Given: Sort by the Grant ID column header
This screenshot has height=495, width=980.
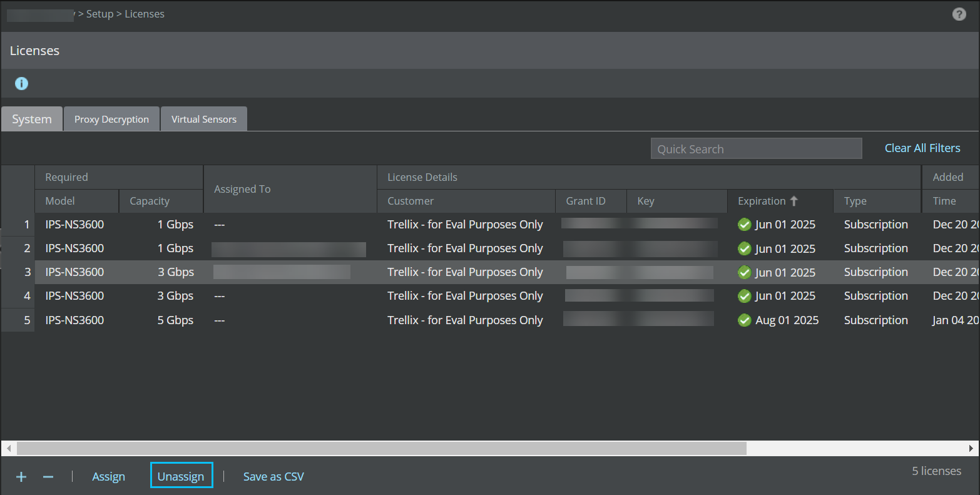Looking at the screenshot, I should [591, 201].
